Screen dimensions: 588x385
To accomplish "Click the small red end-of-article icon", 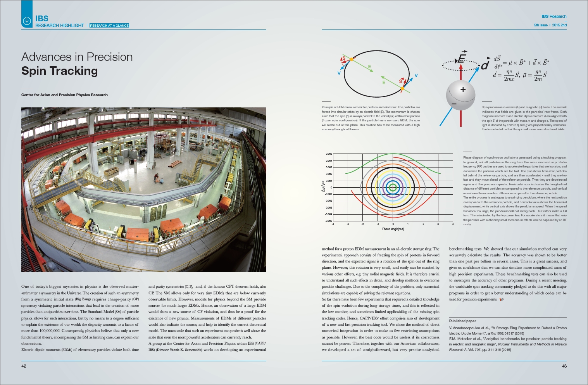I will click(x=501, y=299).
